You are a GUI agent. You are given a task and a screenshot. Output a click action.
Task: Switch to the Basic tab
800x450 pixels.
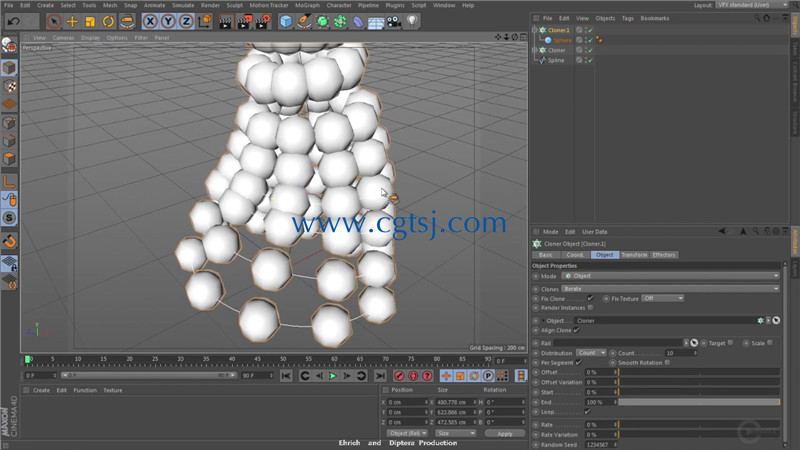coord(546,255)
